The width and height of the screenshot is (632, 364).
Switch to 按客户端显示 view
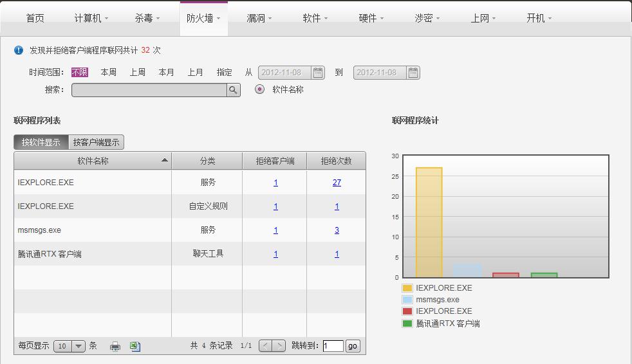[97, 142]
